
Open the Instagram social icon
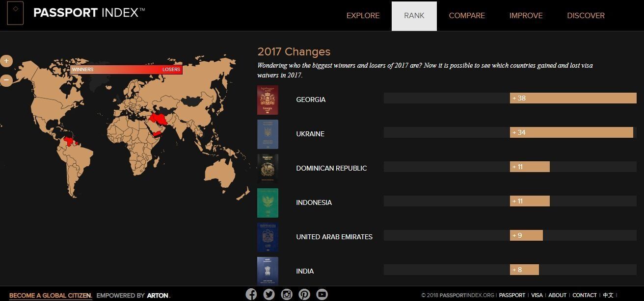click(x=287, y=294)
